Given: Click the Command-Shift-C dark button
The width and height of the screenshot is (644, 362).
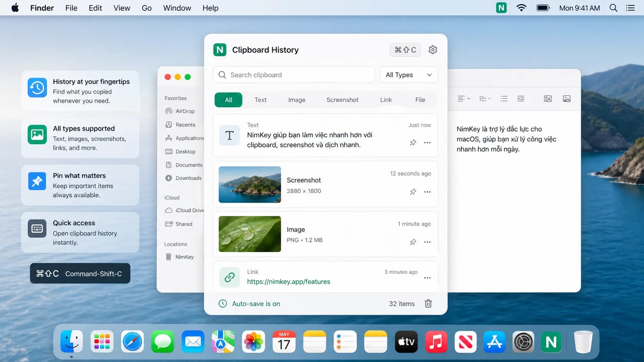Looking at the screenshot, I should pyautogui.click(x=80, y=274).
